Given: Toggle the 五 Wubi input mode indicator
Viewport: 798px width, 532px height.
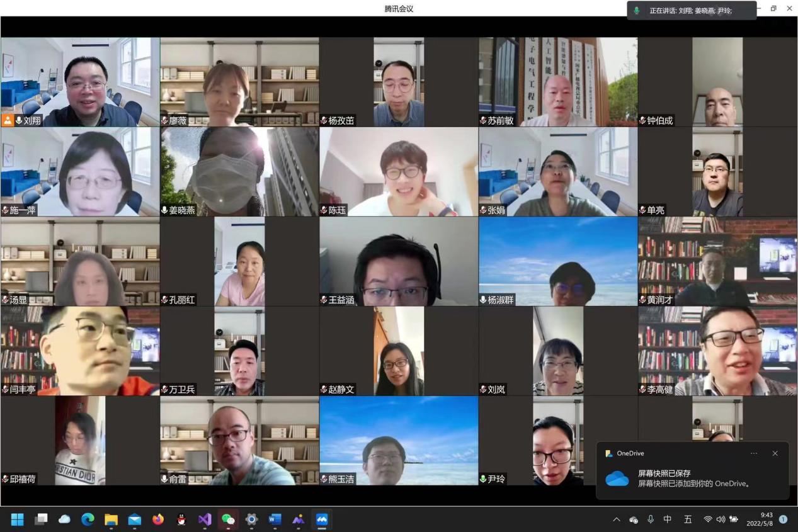Looking at the screenshot, I should (x=688, y=519).
